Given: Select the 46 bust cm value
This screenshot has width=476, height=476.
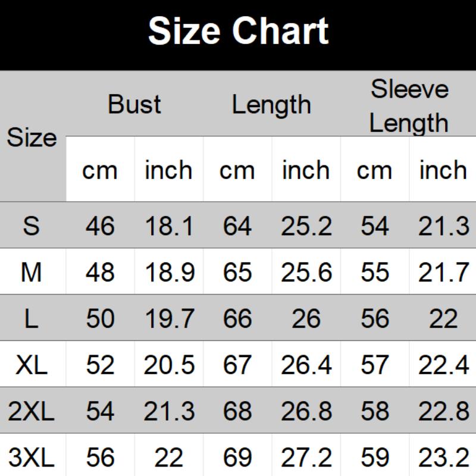Looking at the screenshot, I should [x=100, y=226].
